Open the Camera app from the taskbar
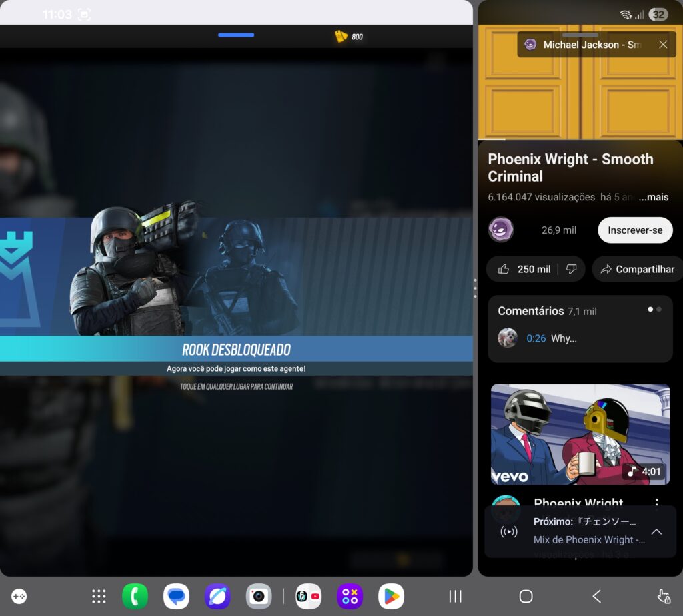 tap(259, 596)
